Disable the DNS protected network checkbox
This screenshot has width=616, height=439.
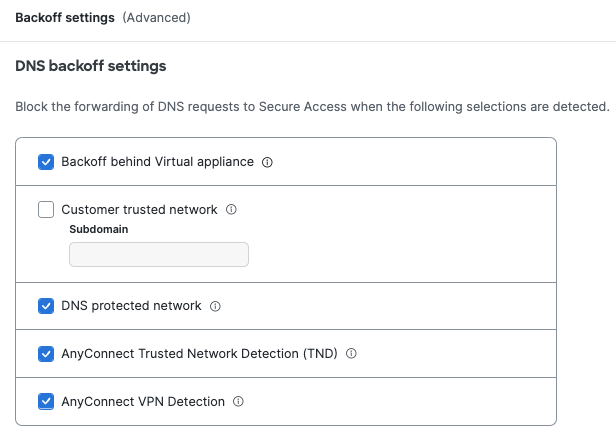coord(46,306)
